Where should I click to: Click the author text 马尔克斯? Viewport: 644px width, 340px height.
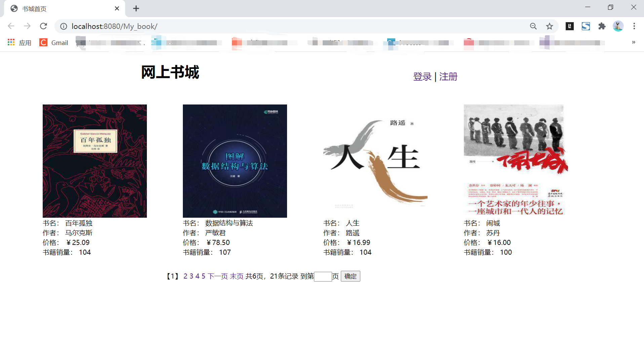tap(79, 233)
